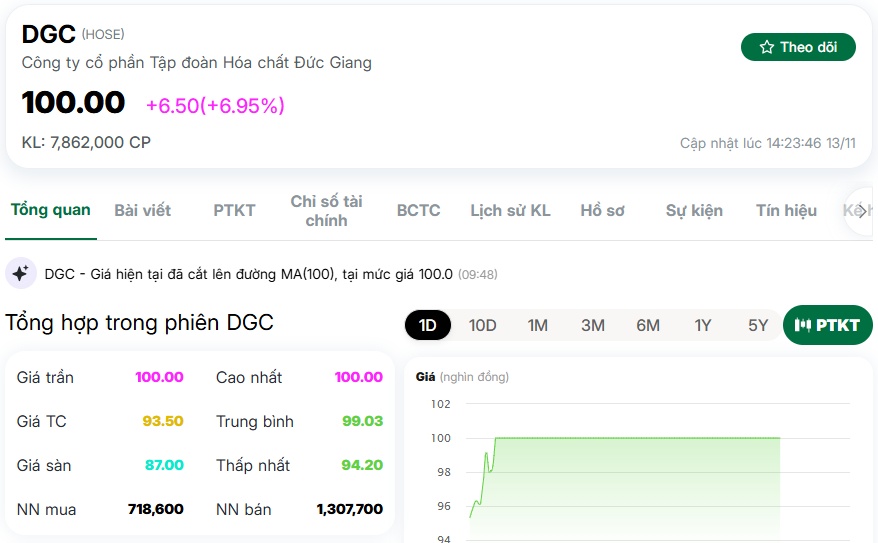Open the Sự kiện tab
Viewport: 878px width, 543px height.
(694, 210)
